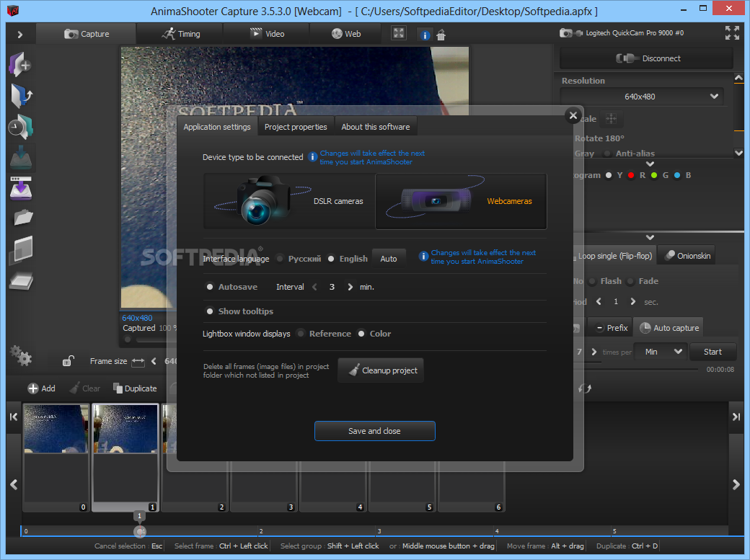This screenshot has width=750, height=560.
Task: Select Reference for lightbox window
Action: click(x=301, y=334)
